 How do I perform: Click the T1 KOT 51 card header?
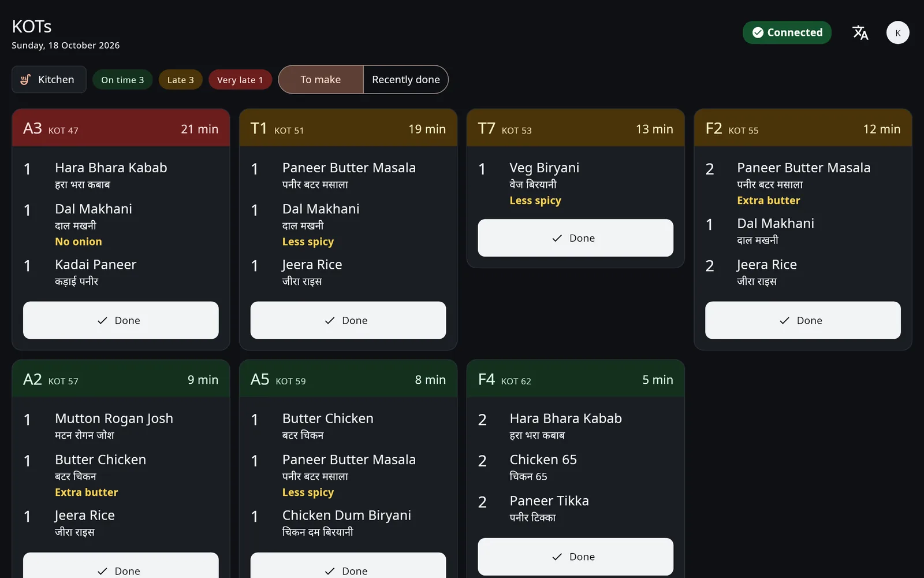point(348,128)
